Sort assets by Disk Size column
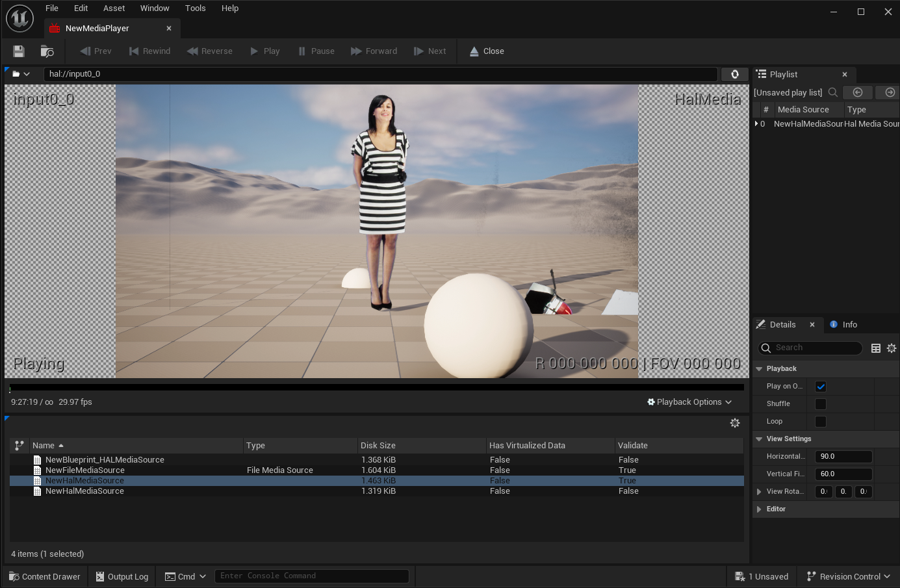 422,446
